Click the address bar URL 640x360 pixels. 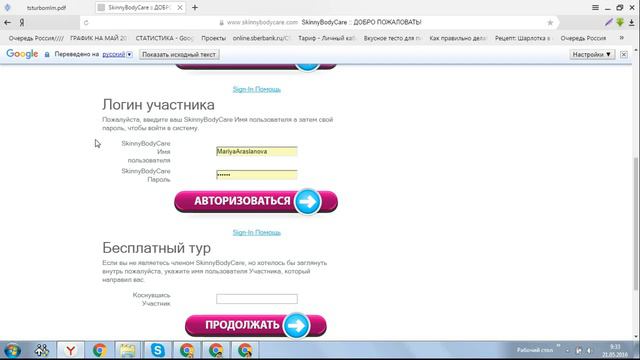point(262,22)
